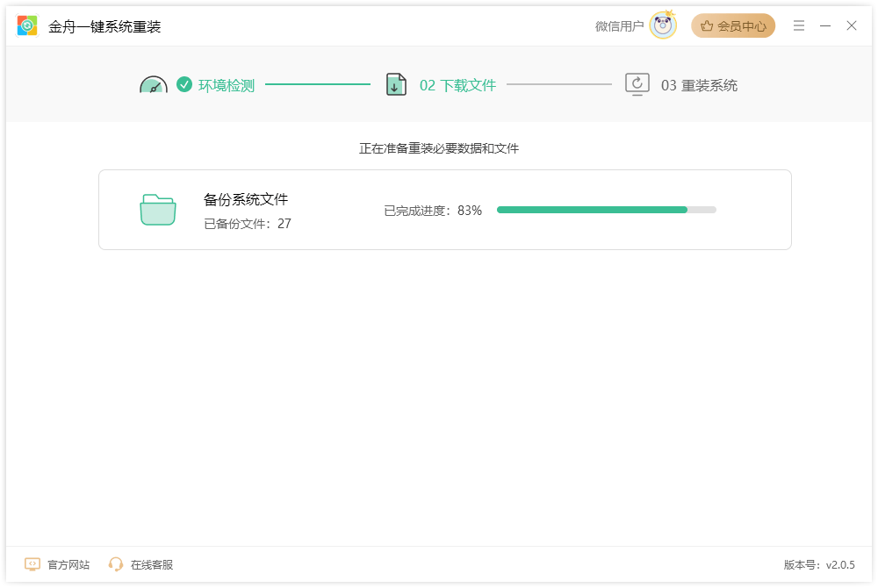878x588 pixels.
Task: Open the WeChat user avatar
Action: coord(661,25)
